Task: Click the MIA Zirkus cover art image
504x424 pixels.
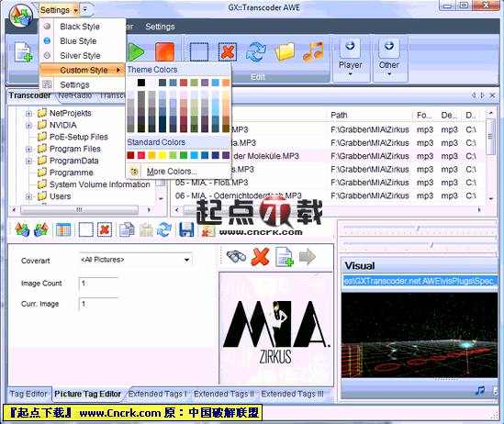Action: (x=276, y=328)
